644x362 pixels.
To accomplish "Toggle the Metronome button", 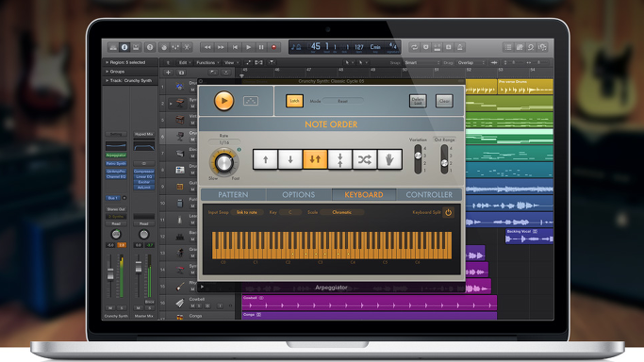I will (460, 47).
